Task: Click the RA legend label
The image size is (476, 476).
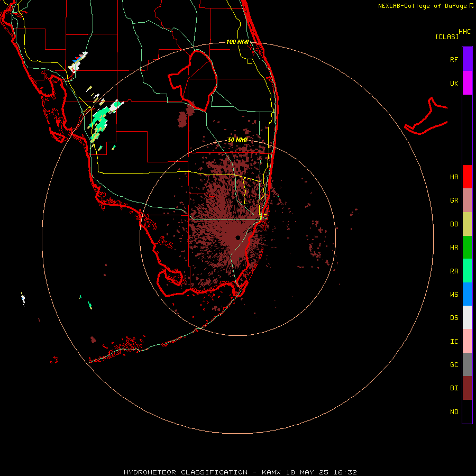Action: tap(454, 271)
